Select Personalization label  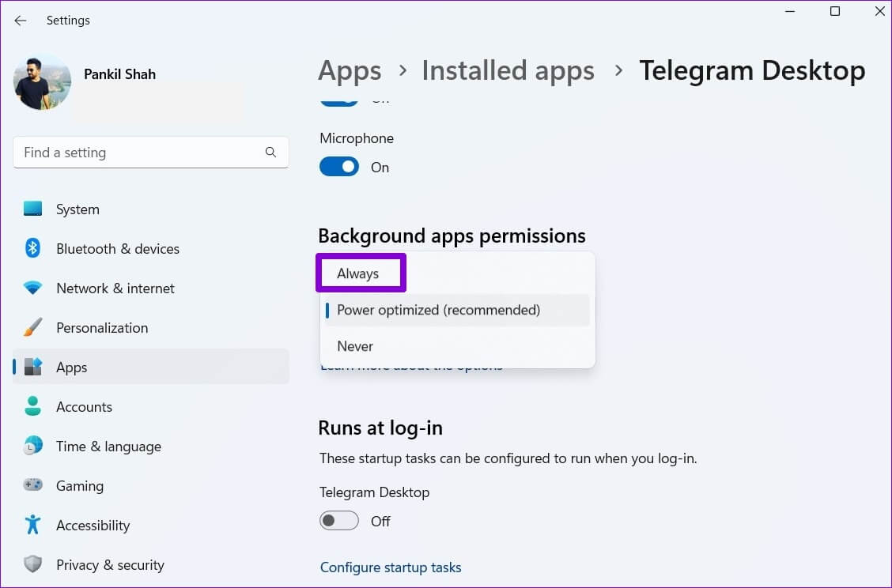point(102,328)
